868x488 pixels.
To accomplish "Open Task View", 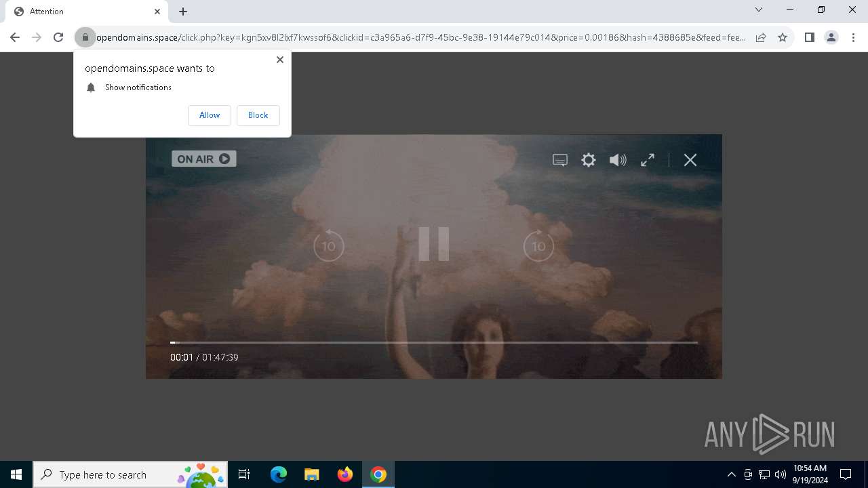I will tap(244, 474).
